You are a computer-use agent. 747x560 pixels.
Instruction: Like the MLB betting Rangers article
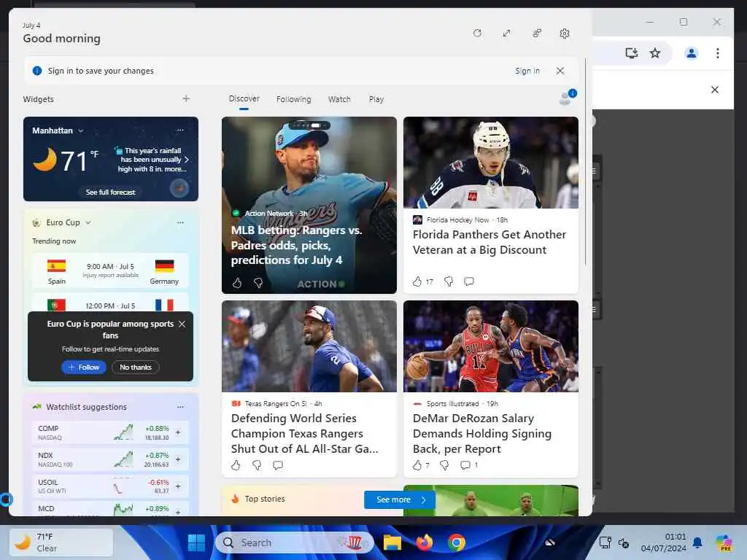coord(237,284)
